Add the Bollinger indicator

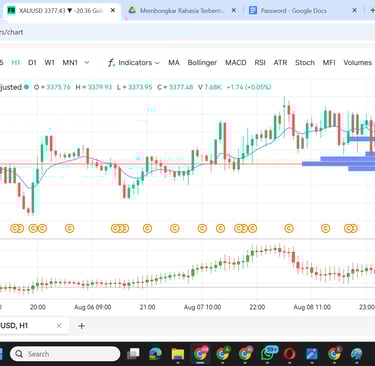[x=202, y=63]
